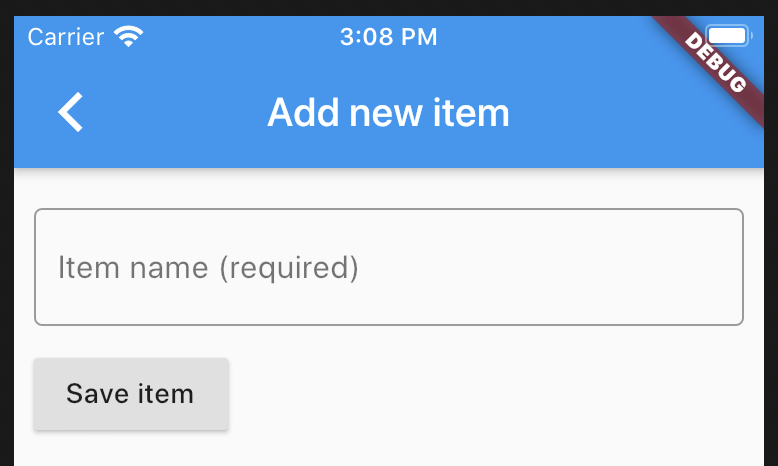778x466 pixels.
Task: Click empty space right of Save item button
Action: point(480,394)
